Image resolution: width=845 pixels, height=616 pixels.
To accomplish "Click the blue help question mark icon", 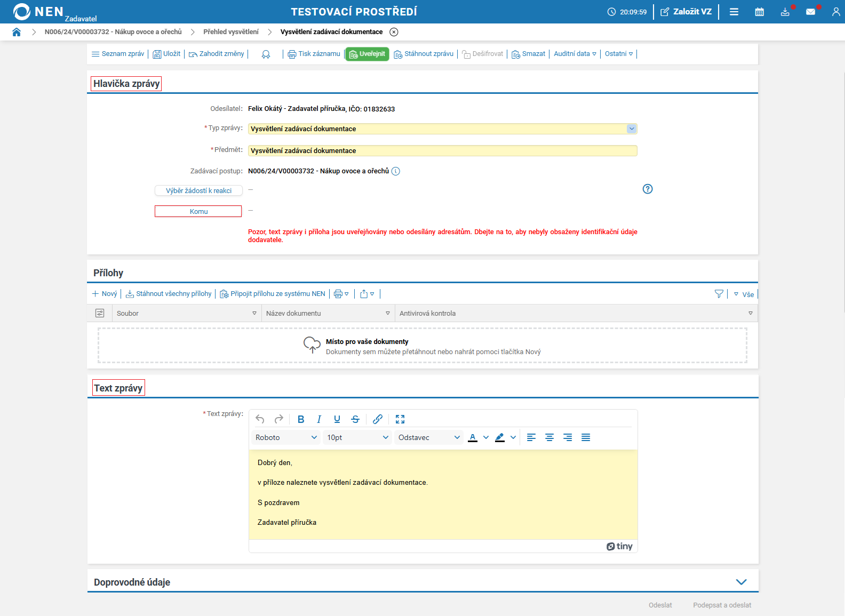I will 647,189.
